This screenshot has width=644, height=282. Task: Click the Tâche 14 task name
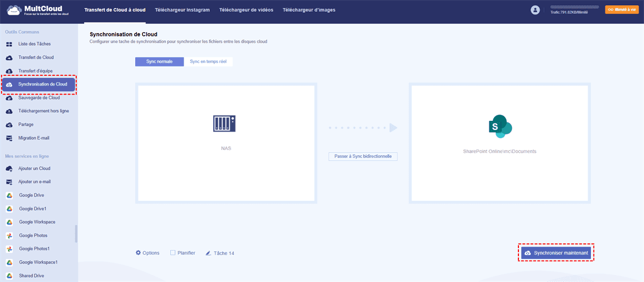point(224,253)
